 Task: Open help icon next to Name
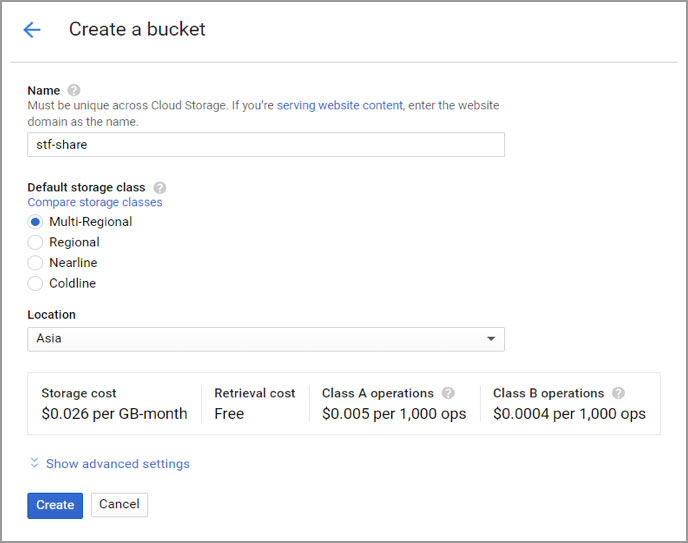tap(74, 90)
